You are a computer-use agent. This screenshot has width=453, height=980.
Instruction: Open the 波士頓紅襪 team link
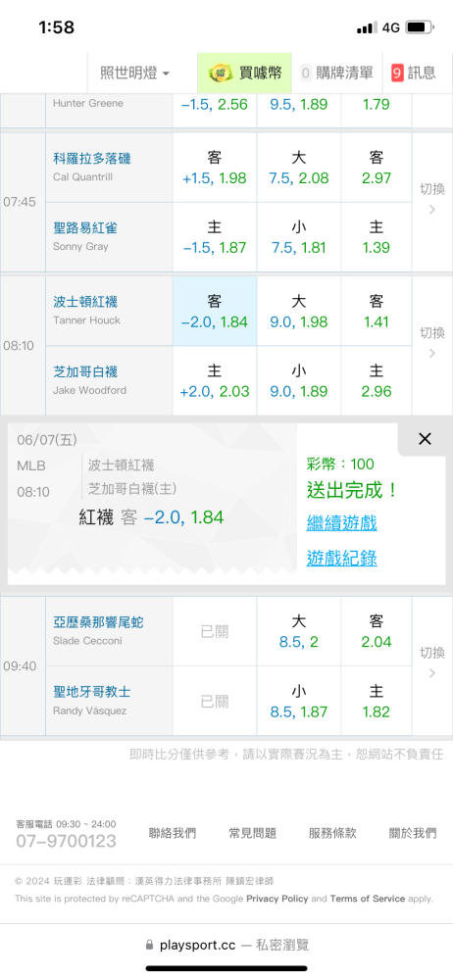[x=85, y=302]
